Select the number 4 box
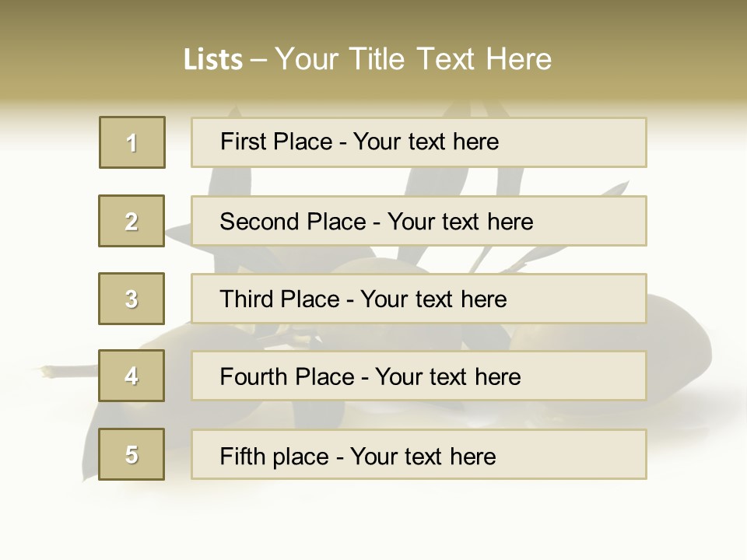The image size is (747, 560). pos(132,376)
